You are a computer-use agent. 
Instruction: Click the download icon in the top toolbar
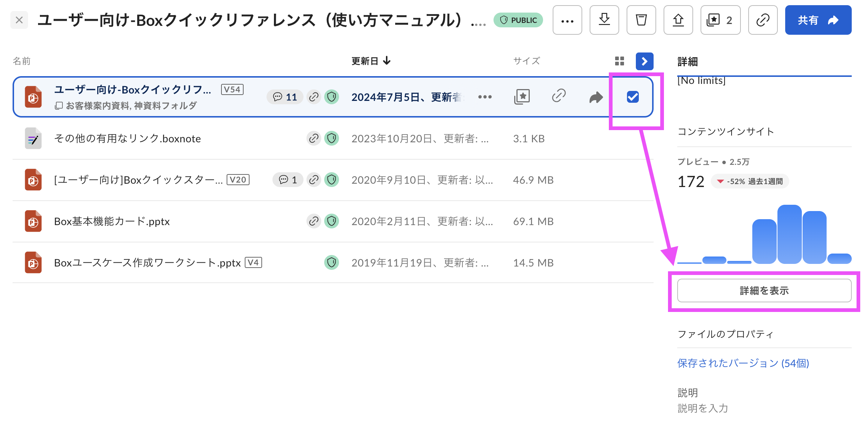[x=604, y=20]
